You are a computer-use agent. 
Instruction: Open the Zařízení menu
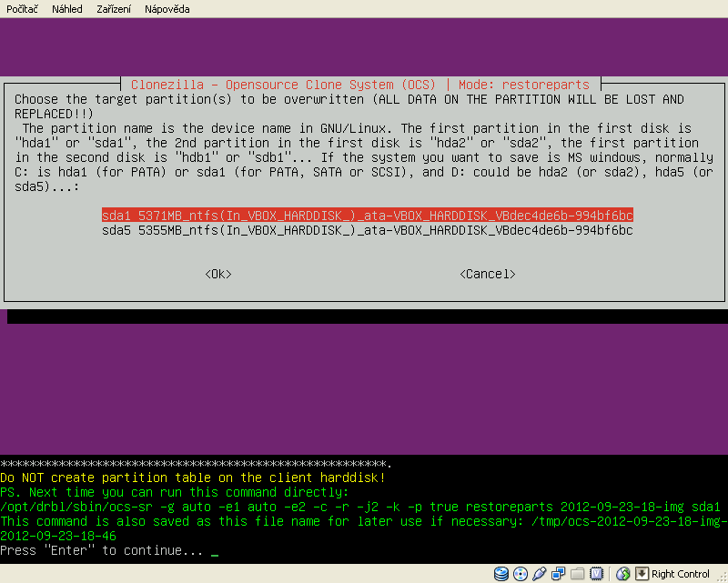coord(114,9)
